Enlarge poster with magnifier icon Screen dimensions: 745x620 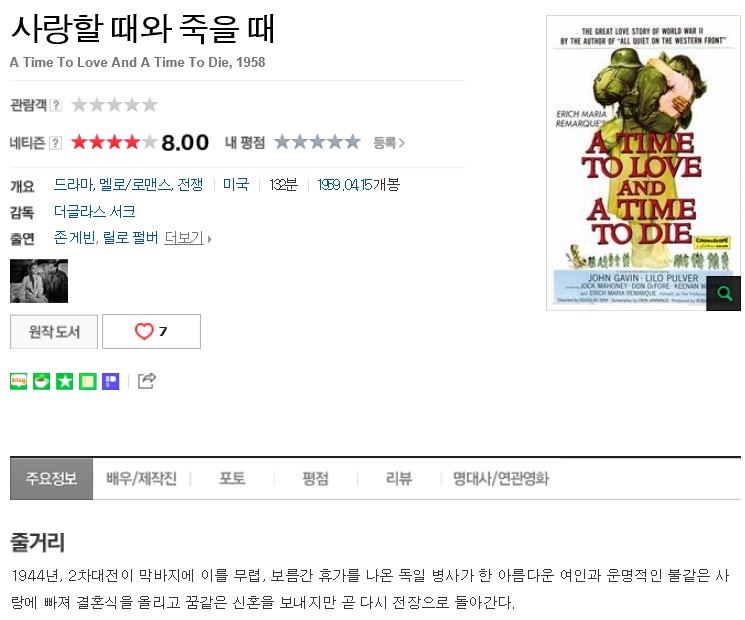click(724, 293)
